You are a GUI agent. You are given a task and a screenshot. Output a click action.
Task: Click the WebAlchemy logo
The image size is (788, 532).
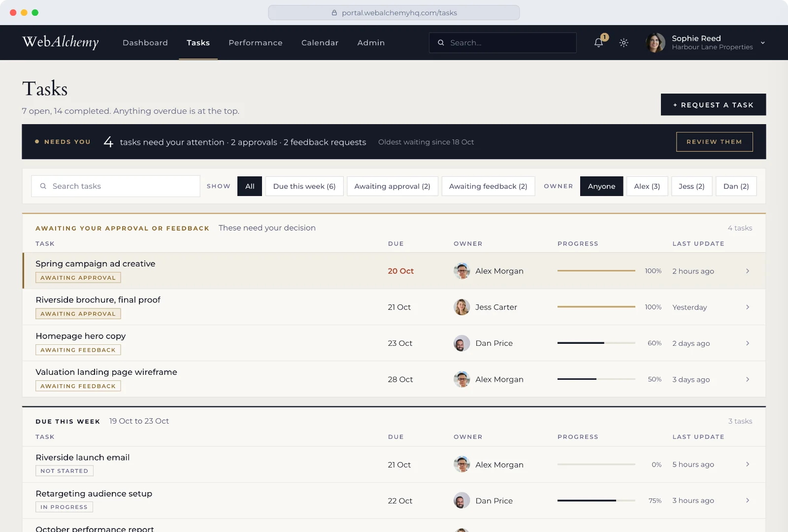coord(61,42)
